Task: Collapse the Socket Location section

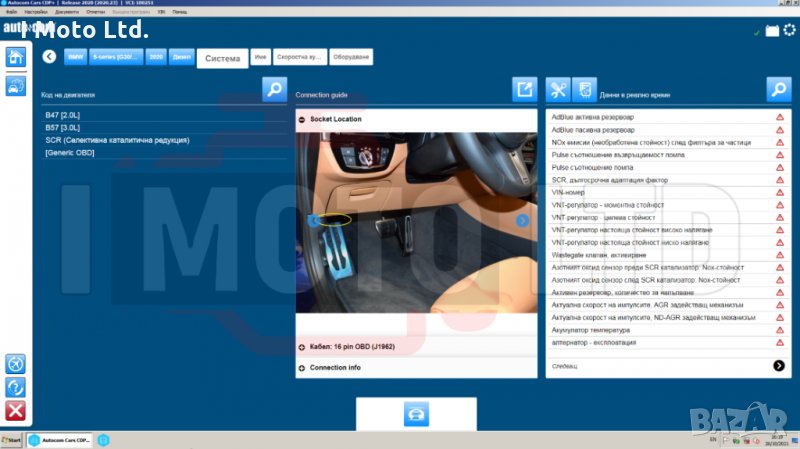Action: (302, 119)
